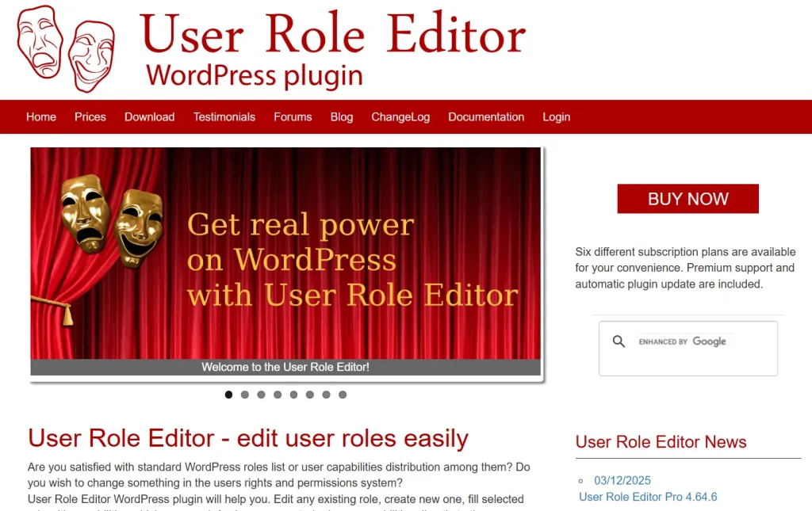Open the Prices page

tap(90, 117)
